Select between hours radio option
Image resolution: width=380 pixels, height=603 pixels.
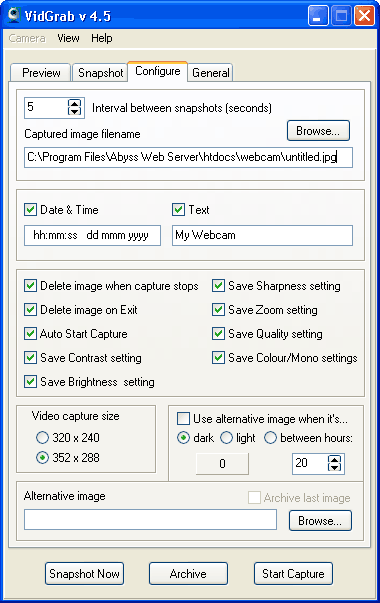tap(270, 438)
